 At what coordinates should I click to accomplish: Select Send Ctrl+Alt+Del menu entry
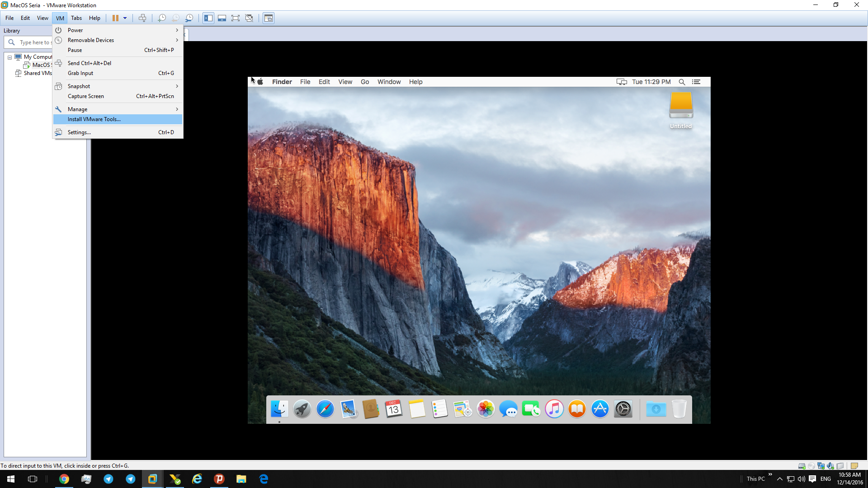[118, 63]
